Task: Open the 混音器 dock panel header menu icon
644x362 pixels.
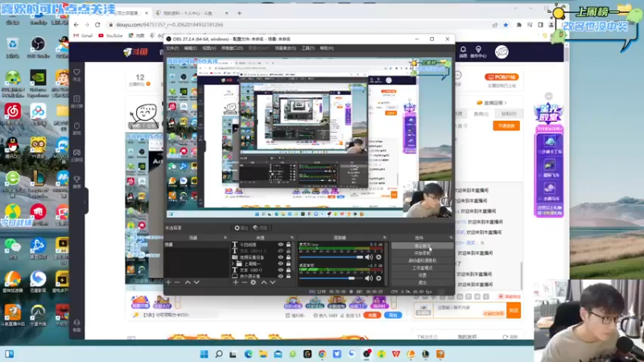Action: click(385, 237)
